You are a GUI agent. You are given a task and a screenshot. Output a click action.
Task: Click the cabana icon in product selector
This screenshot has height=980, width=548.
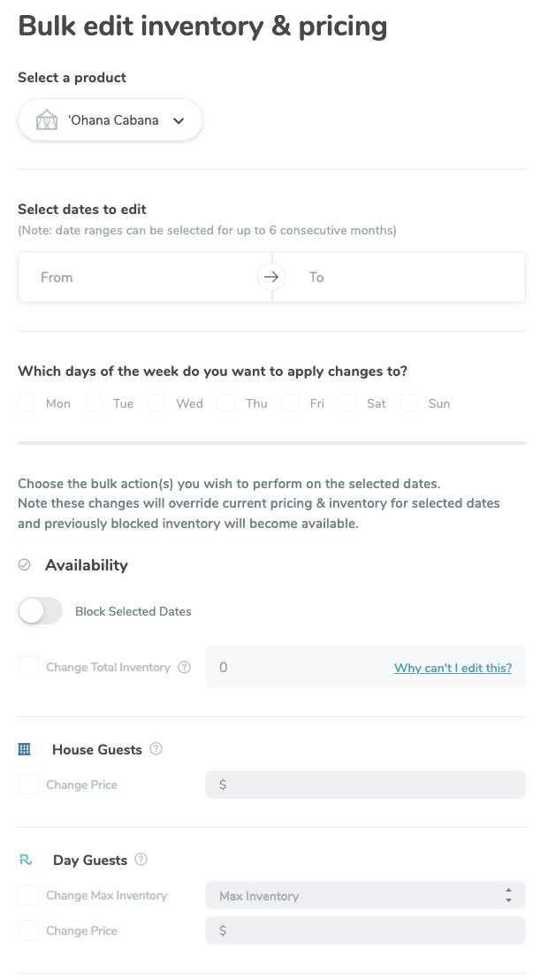pos(47,120)
